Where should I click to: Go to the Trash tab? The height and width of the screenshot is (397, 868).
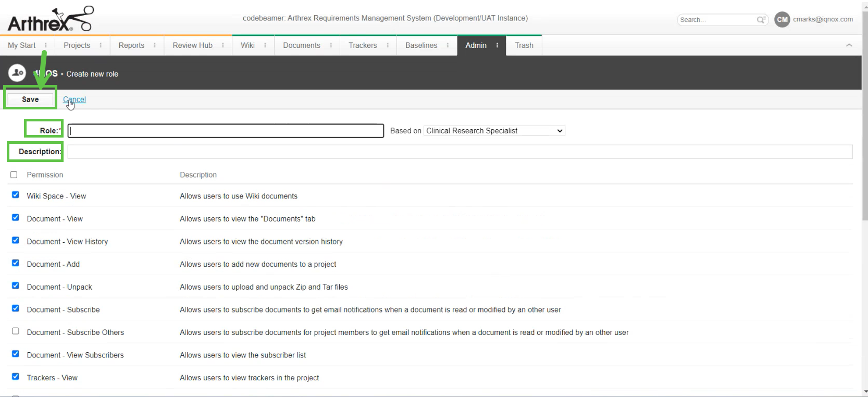[524, 45]
